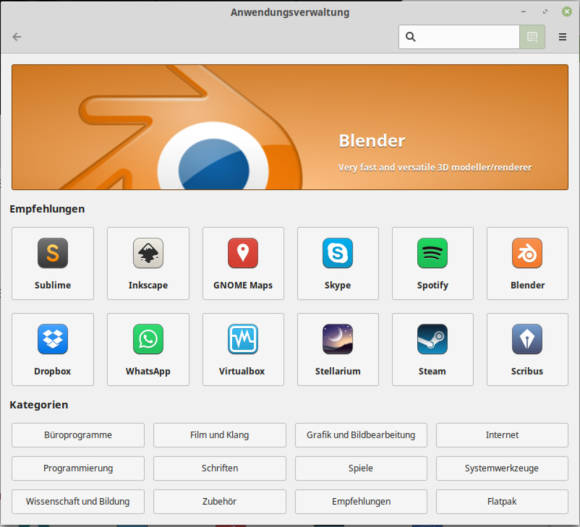Click the Virtualbox icon
580x527 pixels.
coord(243,339)
